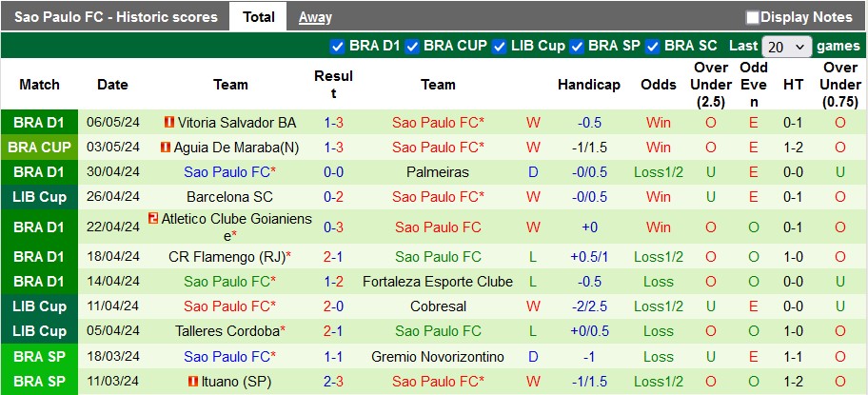
Task: Open the Gremio Novorizontino team link
Action: coord(438,356)
